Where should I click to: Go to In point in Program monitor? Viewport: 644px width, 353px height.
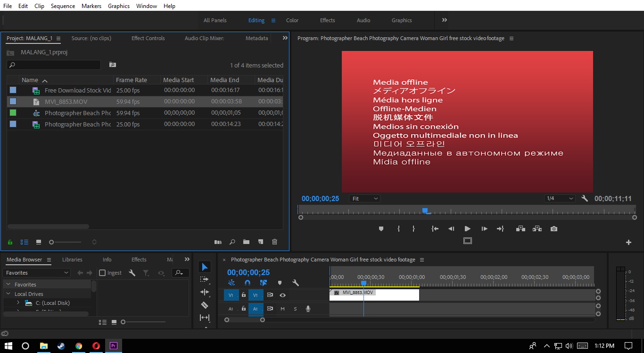(435, 229)
